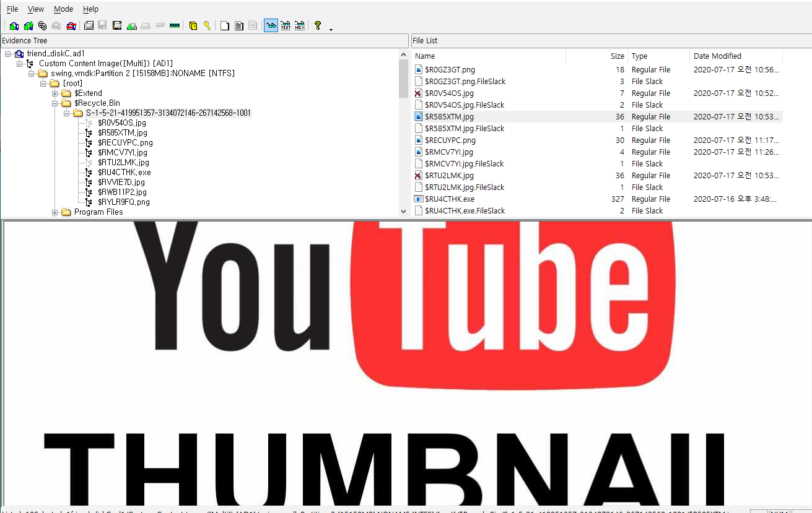Switch viewer to HEX mode
The height and width of the screenshot is (513, 812).
point(300,26)
